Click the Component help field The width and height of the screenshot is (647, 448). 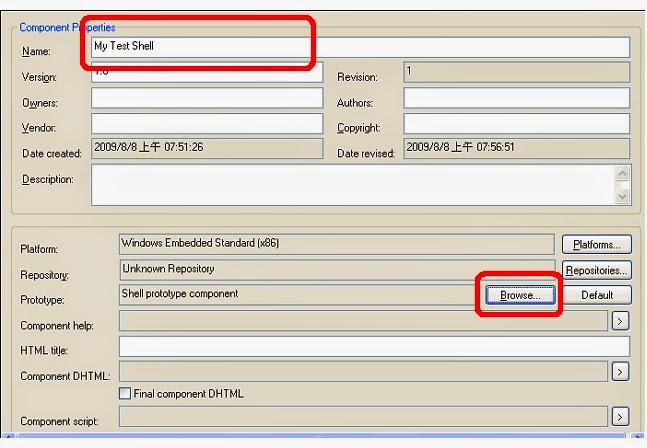[x=363, y=321]
